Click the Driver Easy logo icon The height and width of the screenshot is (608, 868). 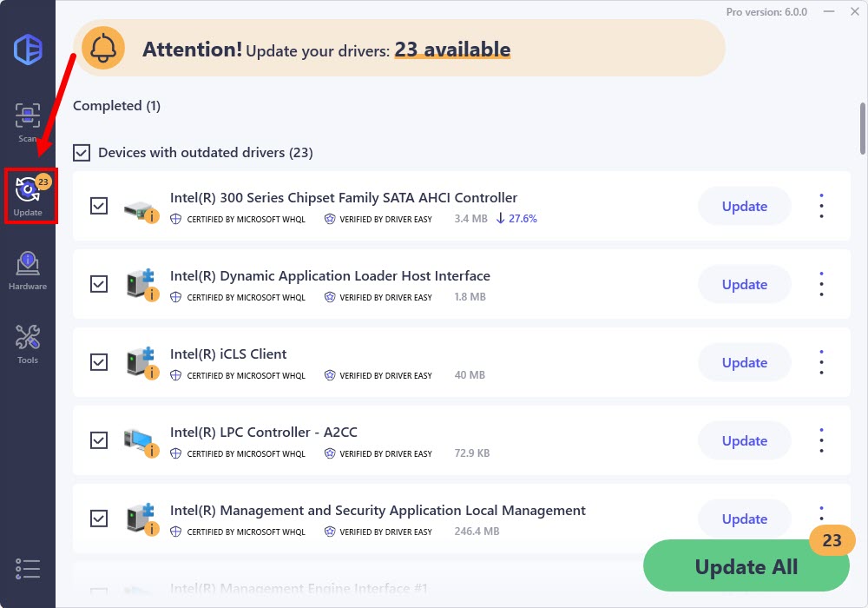[x=28, y=48]
